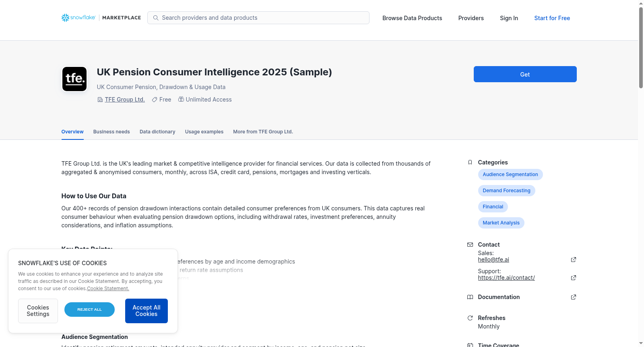Click the "How to Use Our Data" heading

[94, 196]
